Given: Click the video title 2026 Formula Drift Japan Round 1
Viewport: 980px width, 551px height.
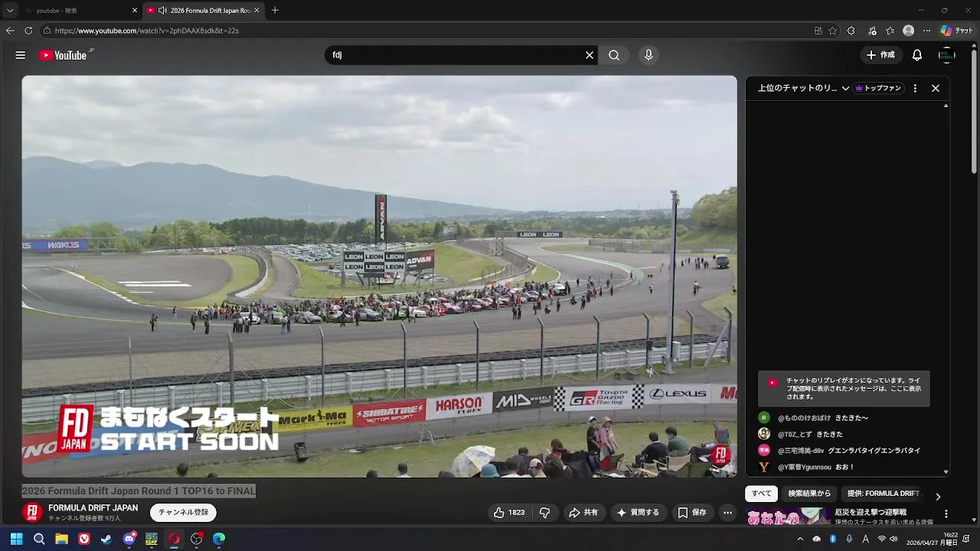Looking at the screenshot, I should [139, 491].
